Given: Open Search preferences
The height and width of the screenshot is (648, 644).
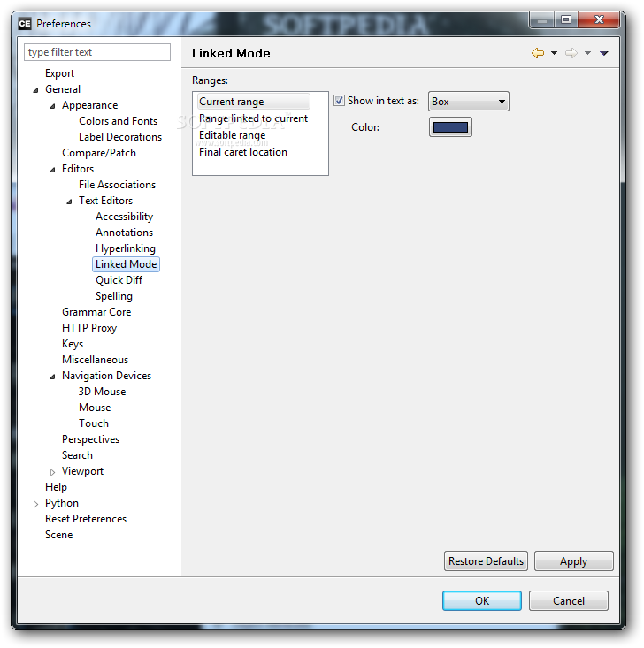Looking at the screenshot, I should (x=77, y=455).
